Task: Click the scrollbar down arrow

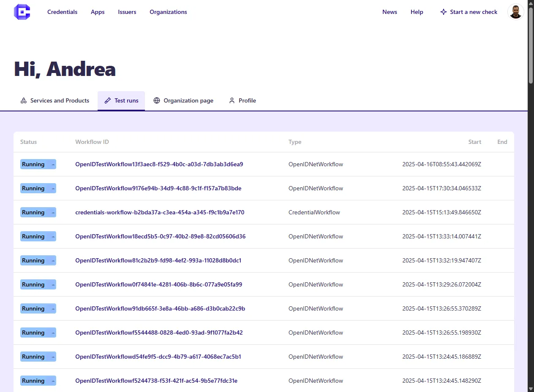Action: (531, 388)
